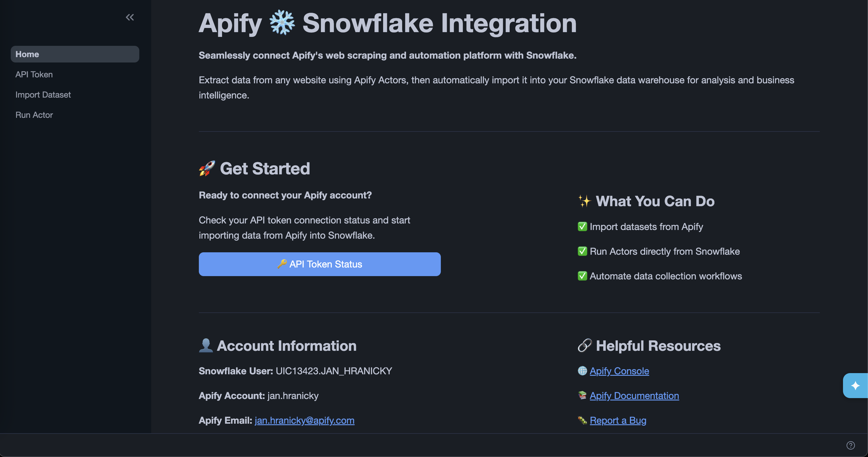This screenshot has width=868, height=457.
Task: Switch to the Import Dataset page
Action: click(43, 95)
